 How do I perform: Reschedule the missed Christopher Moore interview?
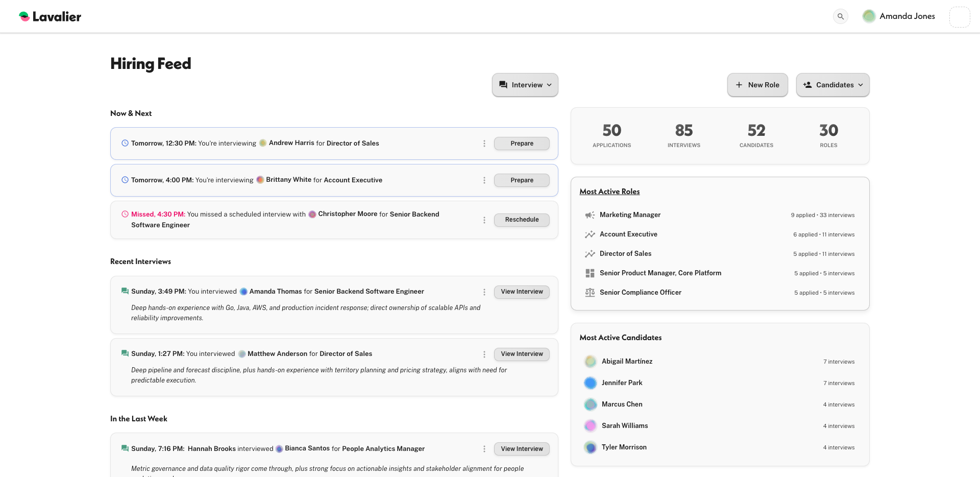[x=522, y=220]
